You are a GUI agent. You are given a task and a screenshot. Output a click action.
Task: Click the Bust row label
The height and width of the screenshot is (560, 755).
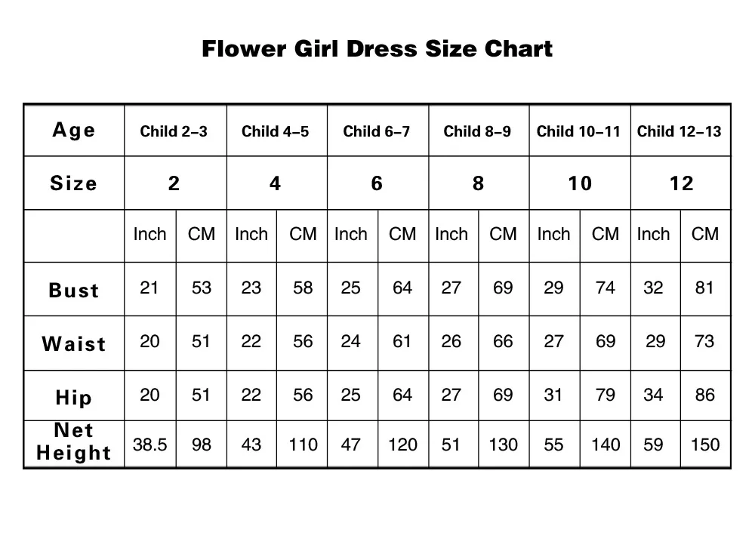74,291
